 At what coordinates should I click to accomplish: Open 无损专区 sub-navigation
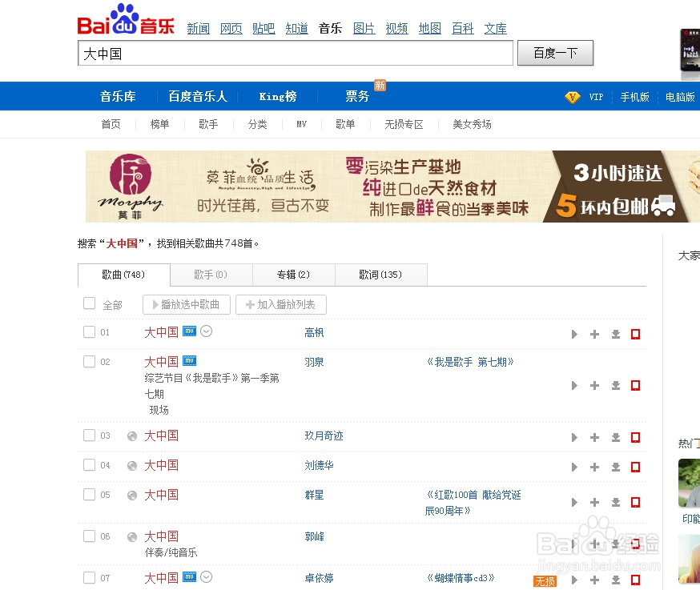(404, 125)
